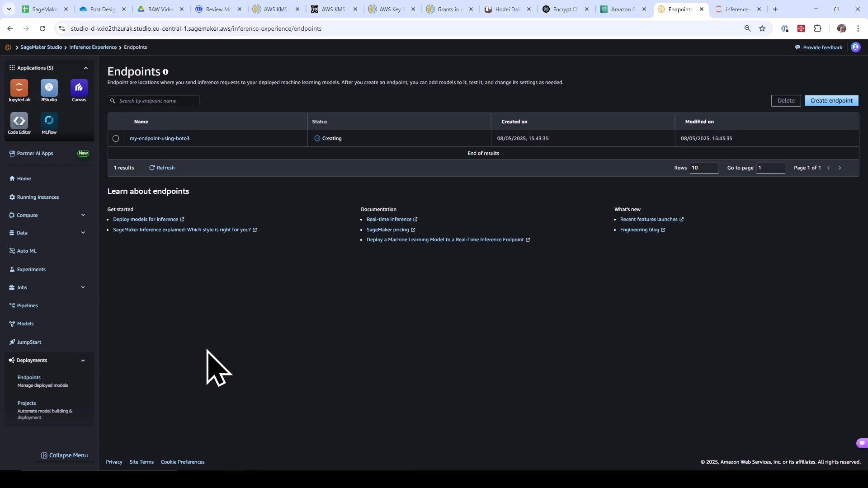Viewport: 868px width, 488px height.
Task: Select Endpoints under Deployments
Action: pos(29,378)
